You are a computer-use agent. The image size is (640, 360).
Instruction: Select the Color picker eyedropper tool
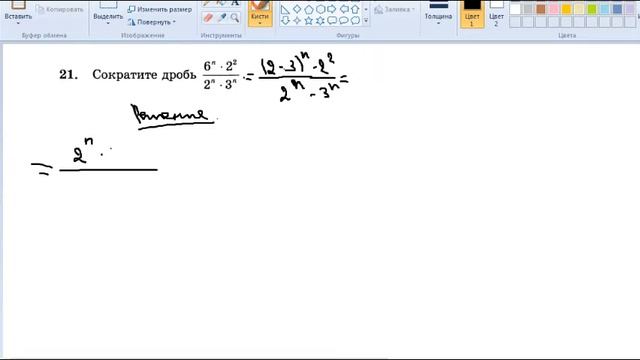click(222, 18)
